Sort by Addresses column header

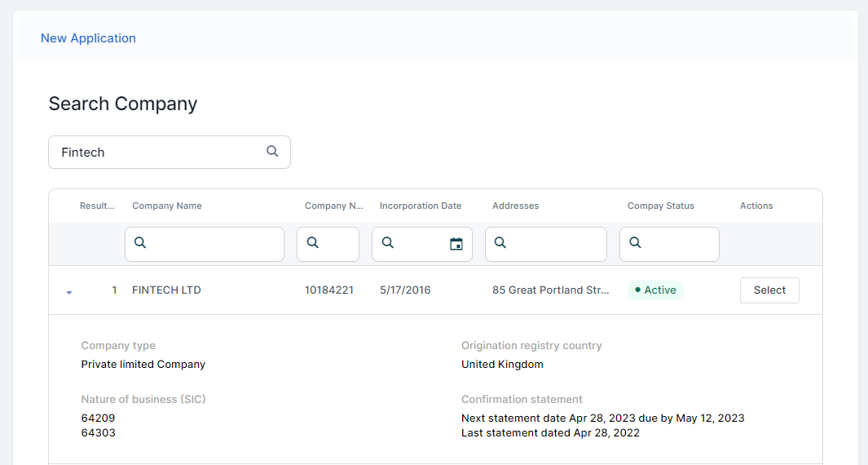(515, 206)
